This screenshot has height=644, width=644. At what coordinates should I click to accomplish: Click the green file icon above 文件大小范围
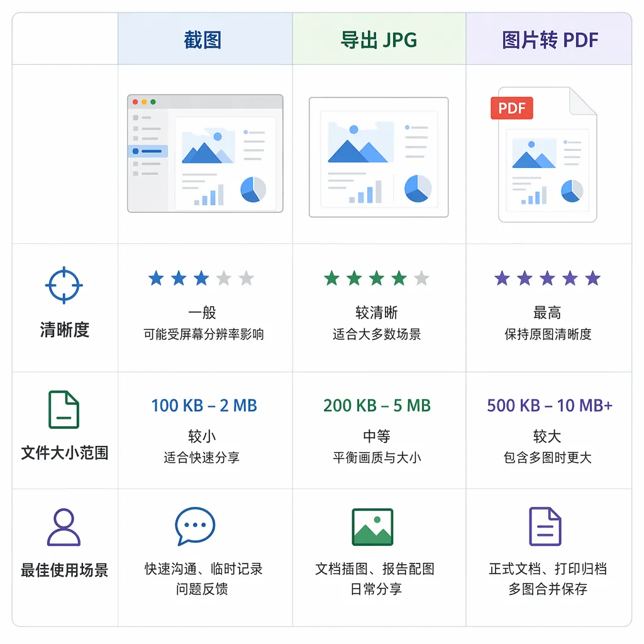pyautogui.click(x=64, y=409)
